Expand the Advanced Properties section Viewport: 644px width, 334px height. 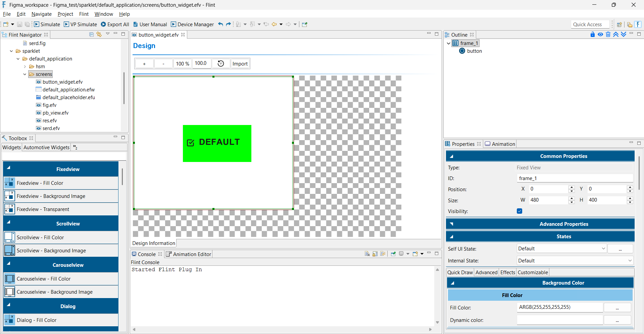coord(451,224)
